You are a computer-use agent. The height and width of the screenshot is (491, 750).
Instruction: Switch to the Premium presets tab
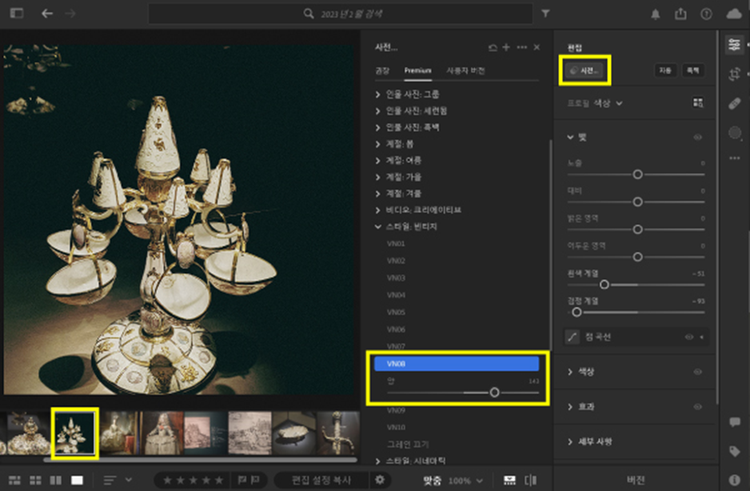coord(418,71)
